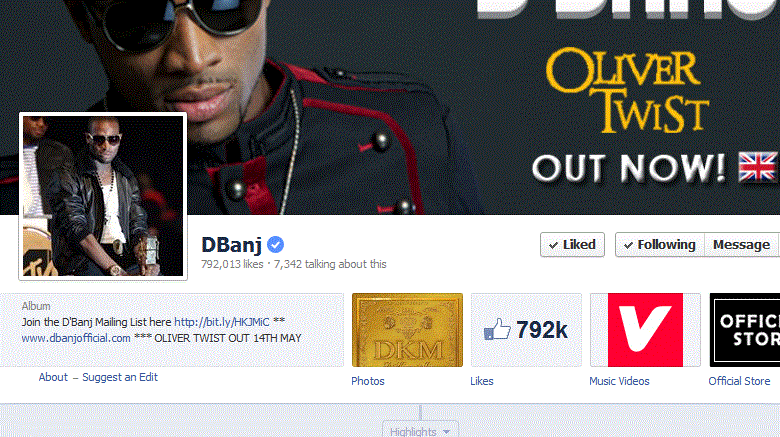Click the thumbs-up 792k Likes tile
780x437 pixels.
coord(526,330)
